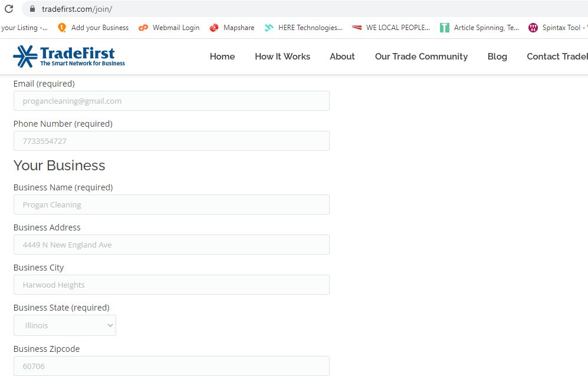588x376 pixels.
Task: Open the Mapshare bookmark
Action: tap(232, 28)
